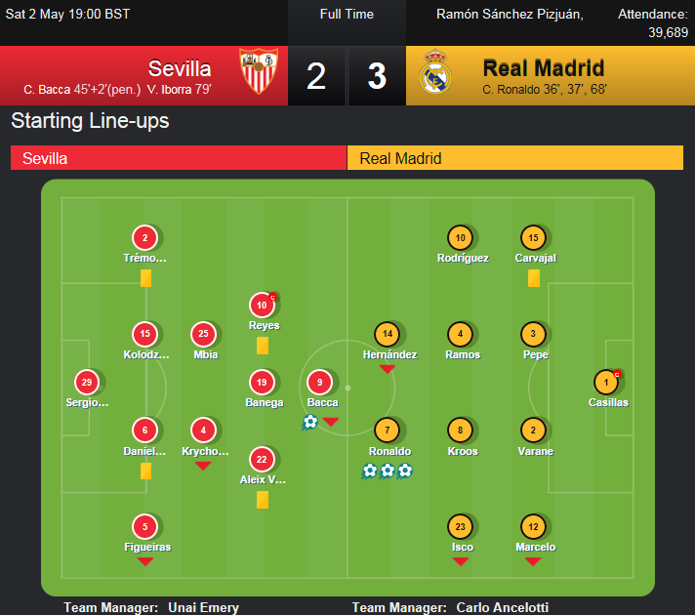Viewport: 695px width, 616px height.
Task: Click the Sevilla club crest
Action: (259, 71)
